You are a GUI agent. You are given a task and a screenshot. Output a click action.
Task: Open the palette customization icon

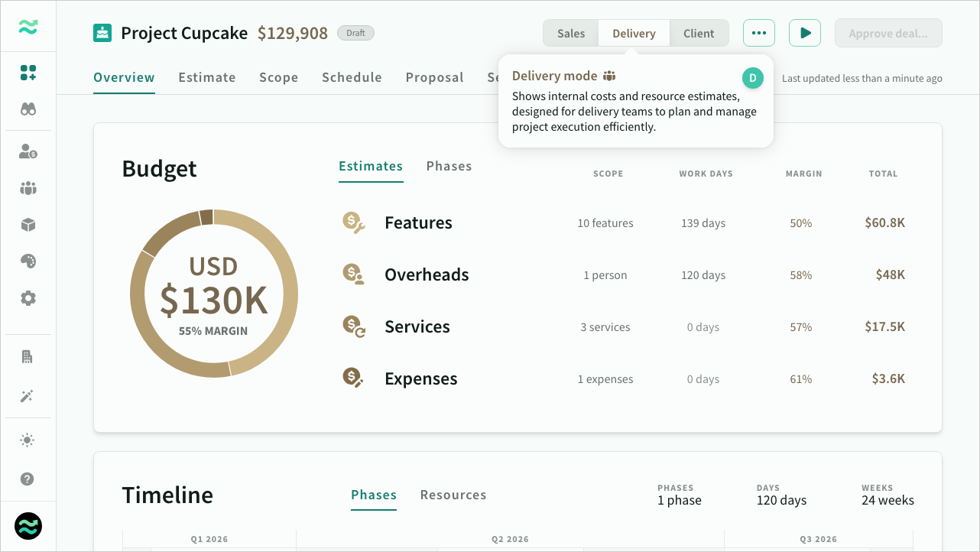(x=28, y=261)
